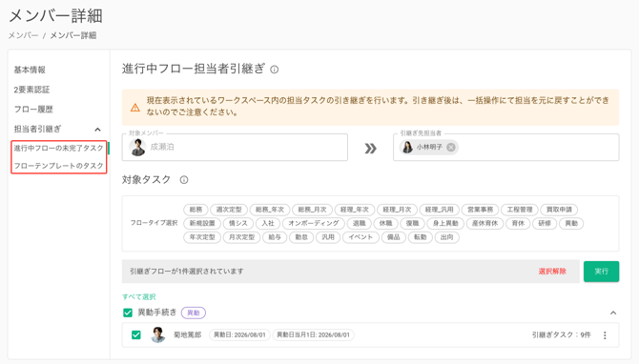Screen dimensions: 639x364
Task: Uncheck the 菊地篤郎 row checkbox
Action: [136, 335]
